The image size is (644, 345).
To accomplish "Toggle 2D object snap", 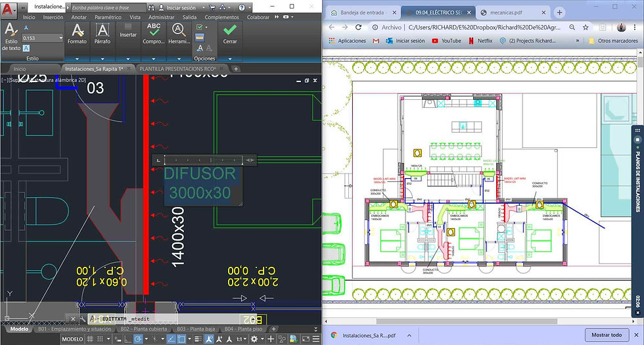I will (x=181, y=339).
